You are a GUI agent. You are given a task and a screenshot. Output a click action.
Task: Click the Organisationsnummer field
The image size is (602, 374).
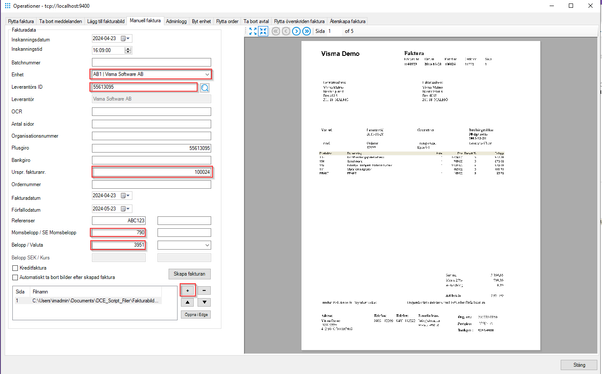pyautogui.click(x=151, y=136)
